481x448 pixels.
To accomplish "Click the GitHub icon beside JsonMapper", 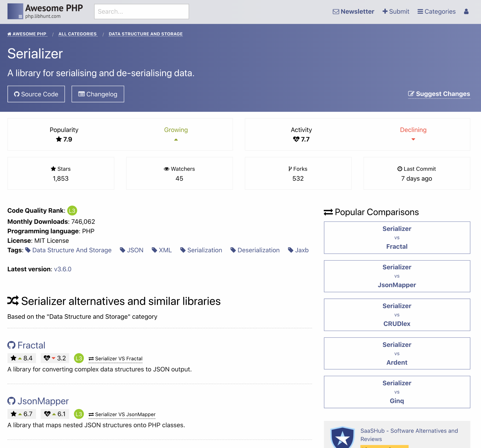I will coord(11,401).
